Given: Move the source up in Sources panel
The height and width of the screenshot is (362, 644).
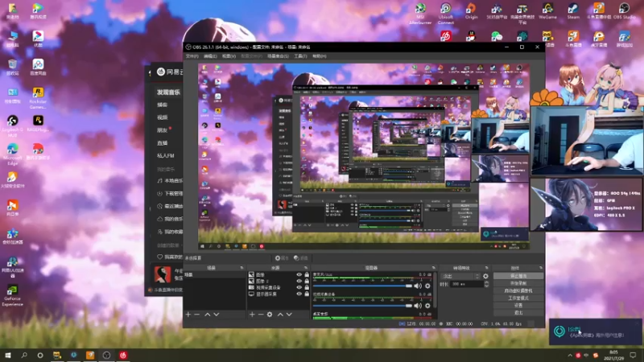Looking at the screenshot, I should click(280, 315).
